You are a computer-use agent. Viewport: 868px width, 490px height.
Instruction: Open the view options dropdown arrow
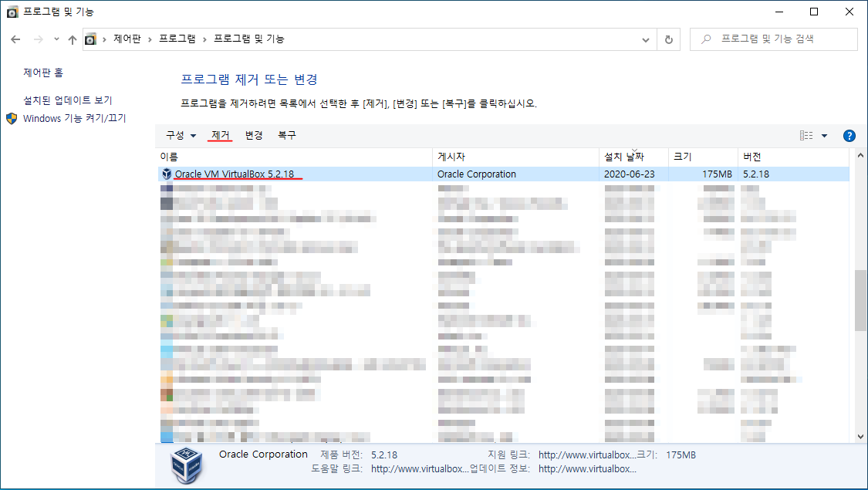tap(824, 136)
